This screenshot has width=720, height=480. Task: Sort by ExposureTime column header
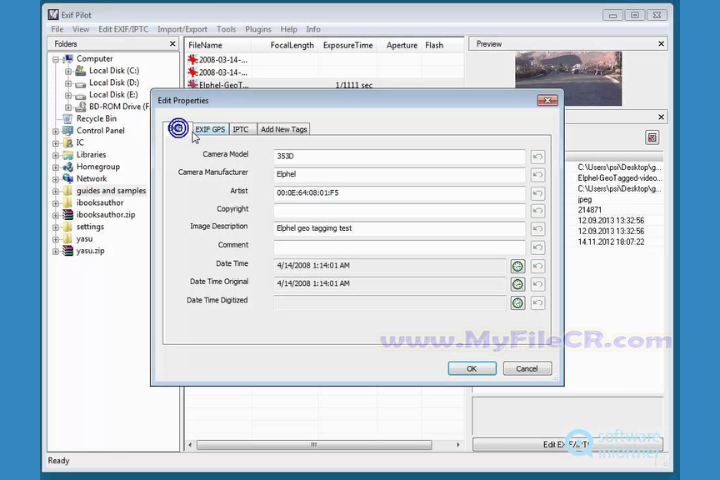click(348, 45)
